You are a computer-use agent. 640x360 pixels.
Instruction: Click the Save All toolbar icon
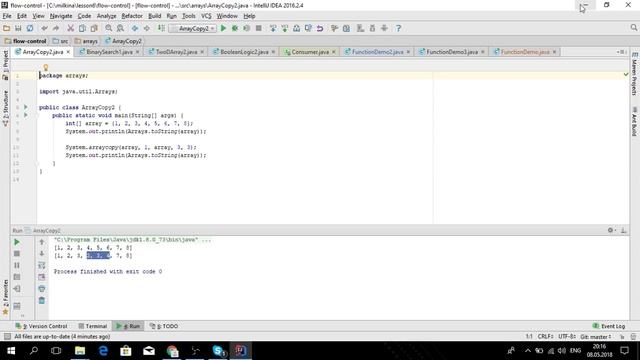tap(18, 28)
